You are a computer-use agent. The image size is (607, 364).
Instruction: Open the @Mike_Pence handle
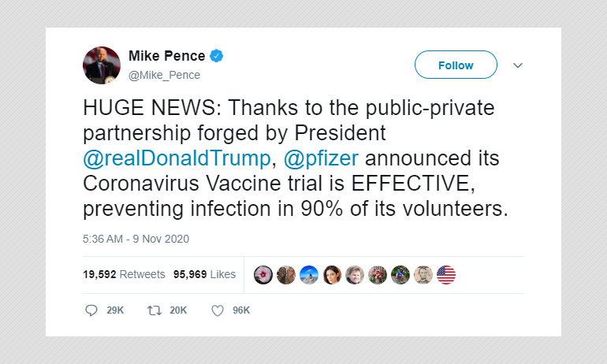(x=164, y=75)
